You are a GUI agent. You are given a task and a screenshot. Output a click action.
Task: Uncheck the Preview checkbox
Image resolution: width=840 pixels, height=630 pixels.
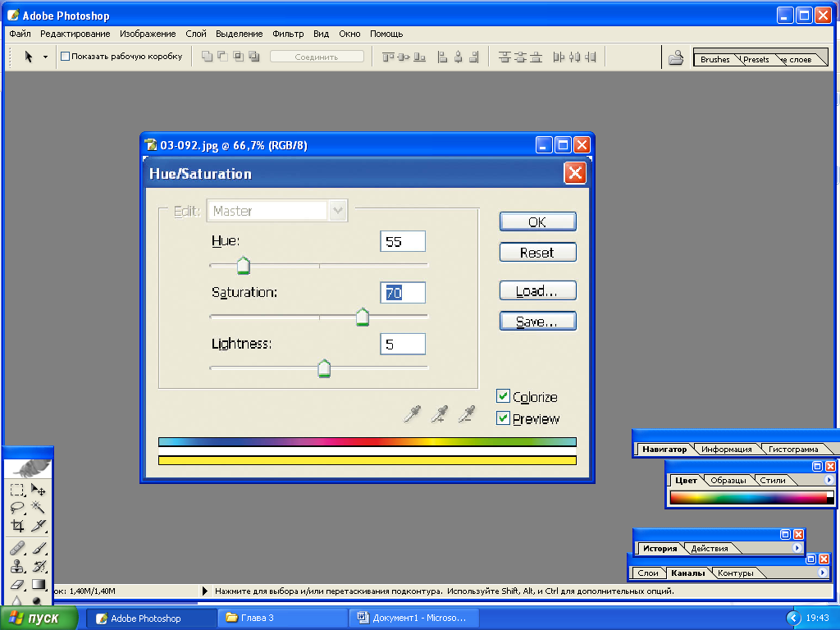point(503,418)
